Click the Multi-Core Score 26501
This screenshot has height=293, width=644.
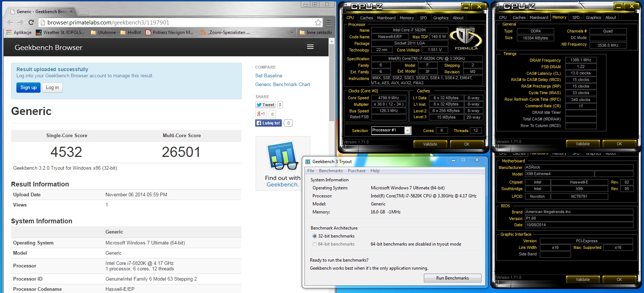pyautogui.click(x=181, y=152)
